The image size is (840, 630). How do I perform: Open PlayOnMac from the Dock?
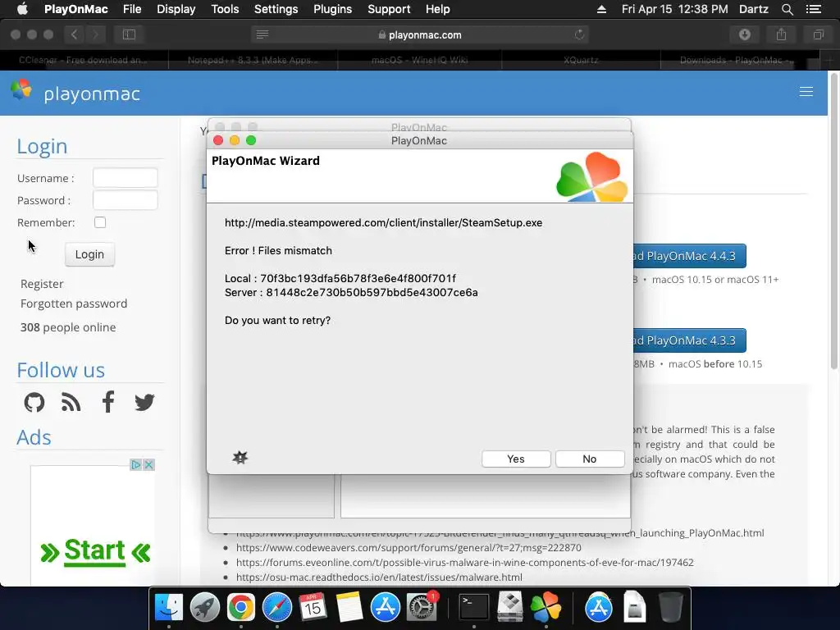(x=546, y=608)
